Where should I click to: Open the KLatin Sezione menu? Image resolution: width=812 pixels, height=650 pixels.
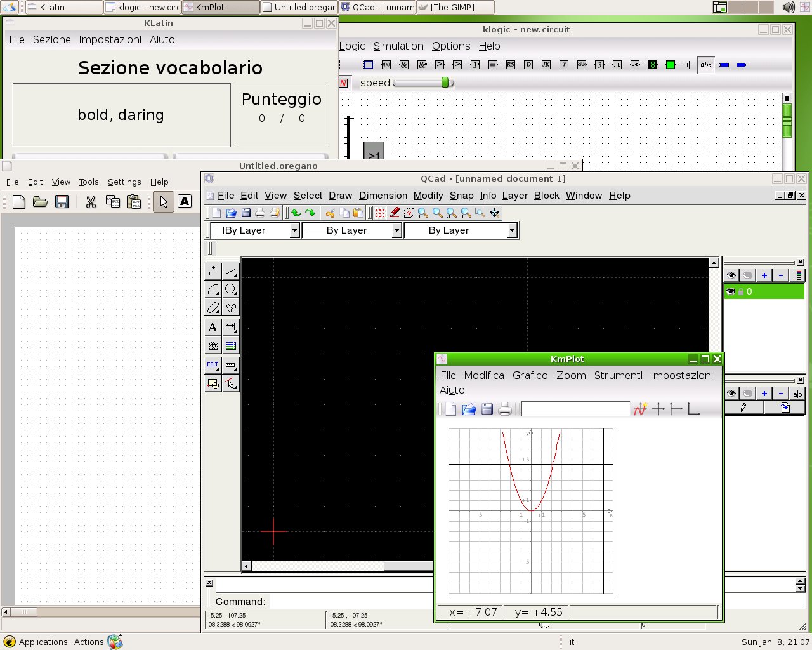tap(52, 39)
